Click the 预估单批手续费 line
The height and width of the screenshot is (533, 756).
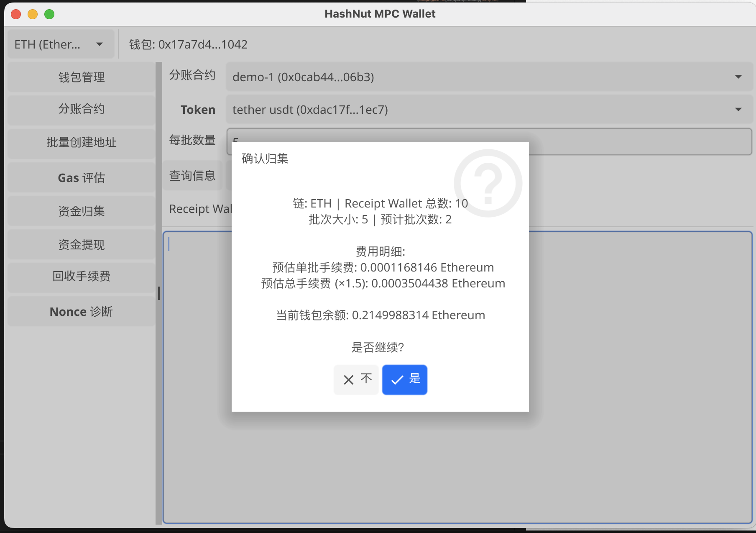383,267
